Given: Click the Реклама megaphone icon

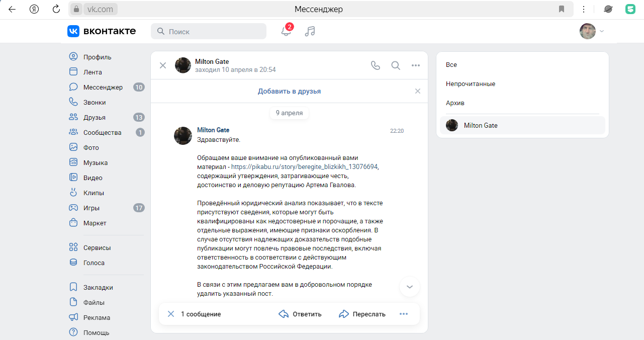Looking at the screenshot, I should click(73, 317).
